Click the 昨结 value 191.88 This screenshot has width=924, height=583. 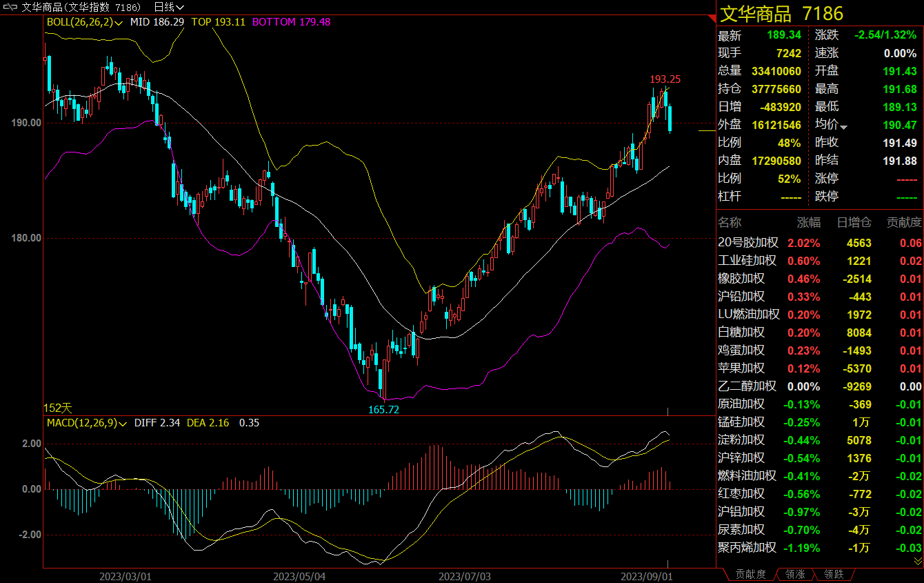[900, 161]
